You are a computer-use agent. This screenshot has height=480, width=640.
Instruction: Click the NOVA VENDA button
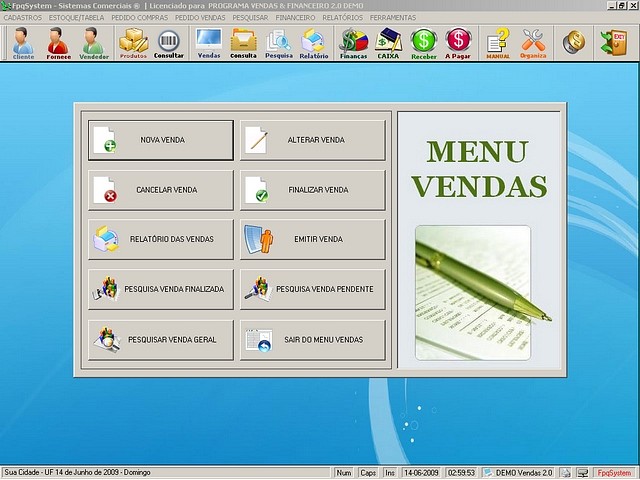[x=160, y=140]
